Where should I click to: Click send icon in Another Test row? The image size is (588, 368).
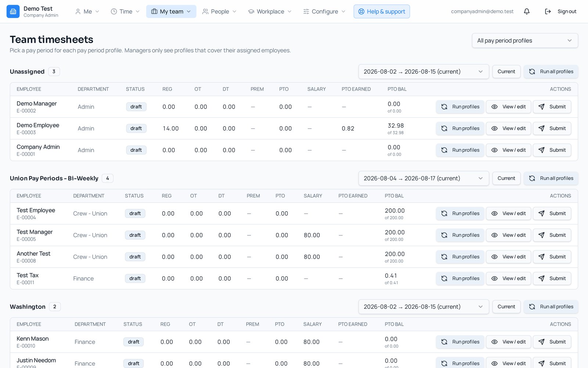pyautogui.click(x=541, y=257)
